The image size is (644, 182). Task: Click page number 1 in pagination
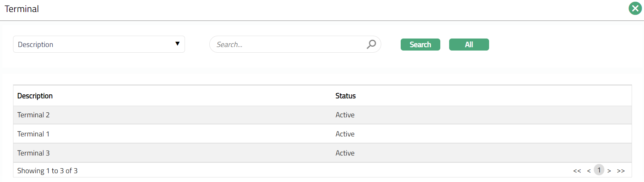coord(599,170)
